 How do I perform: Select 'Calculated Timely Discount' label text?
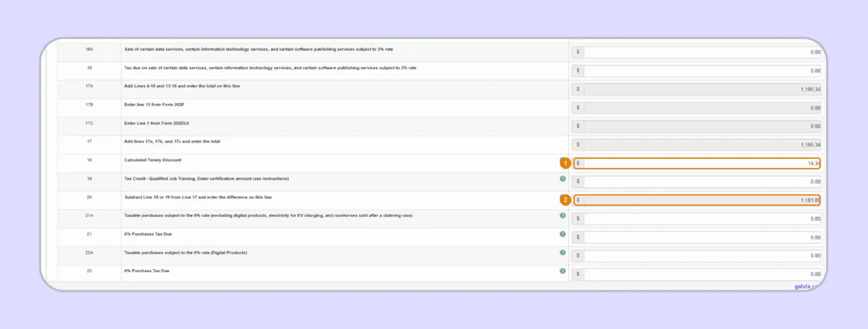152,160
